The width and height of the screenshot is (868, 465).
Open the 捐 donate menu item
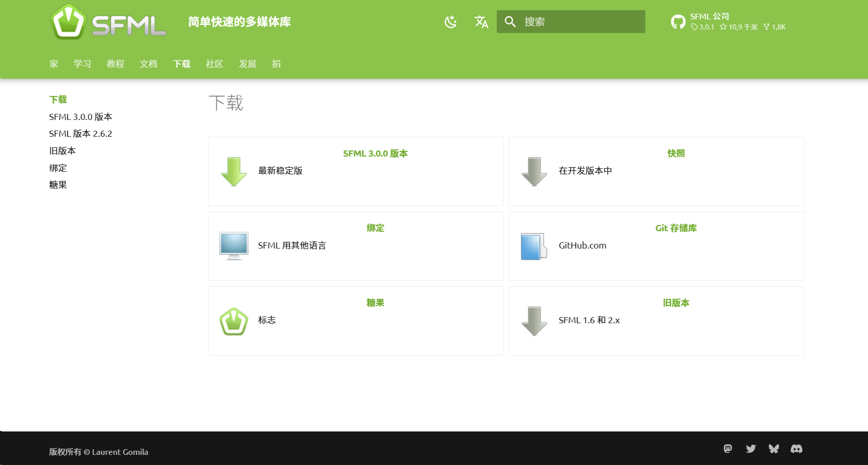276,64
